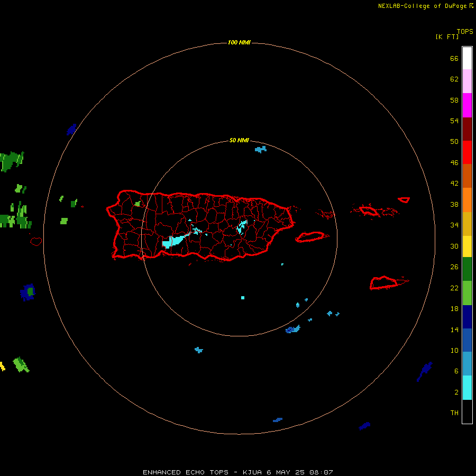
Task: Click the "62" legend value
Action: click(454, 79)
